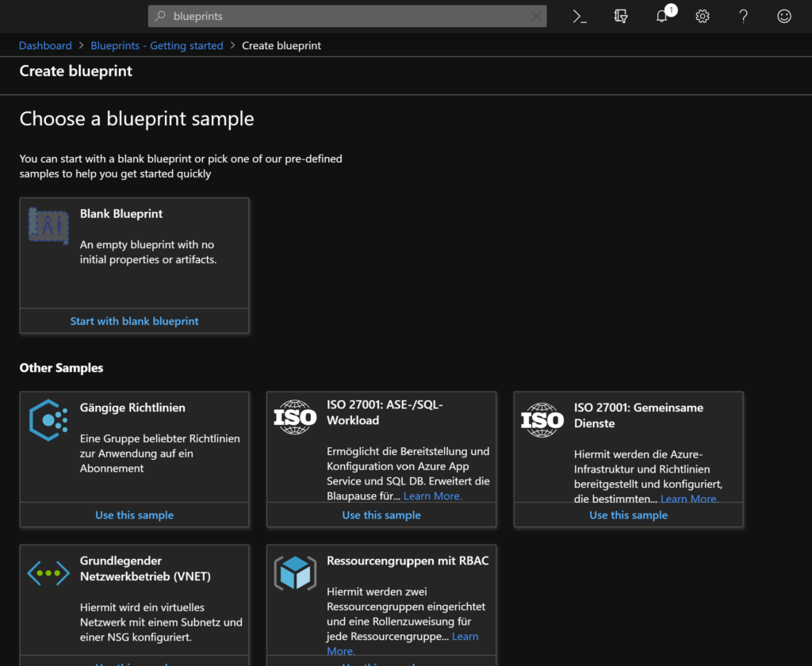Viewport: 812px width, 666px height.
Task: Click the Choose a blueprint sample heading
Action: [x=136, y=119]
